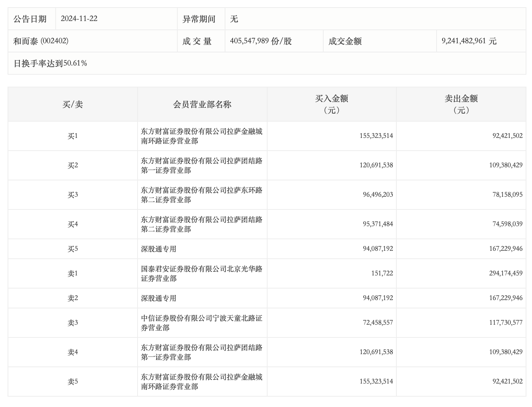Click the 买/卖 column header

tap(73, 105)
